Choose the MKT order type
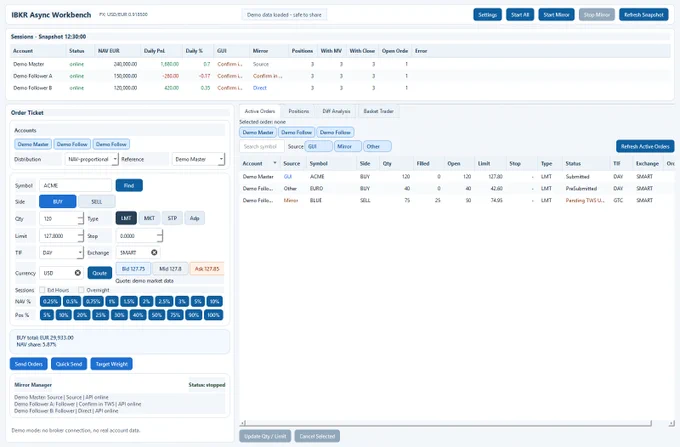 click(149, 218)
